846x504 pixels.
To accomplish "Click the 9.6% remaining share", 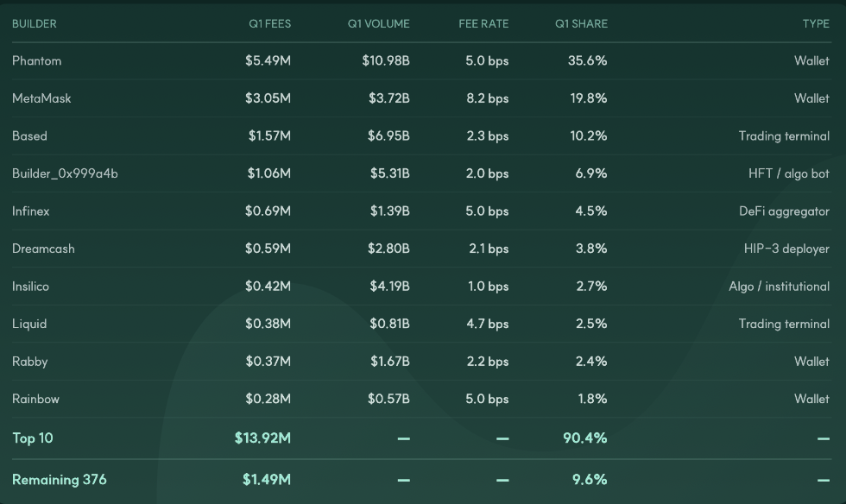I will tap(590, 480).
